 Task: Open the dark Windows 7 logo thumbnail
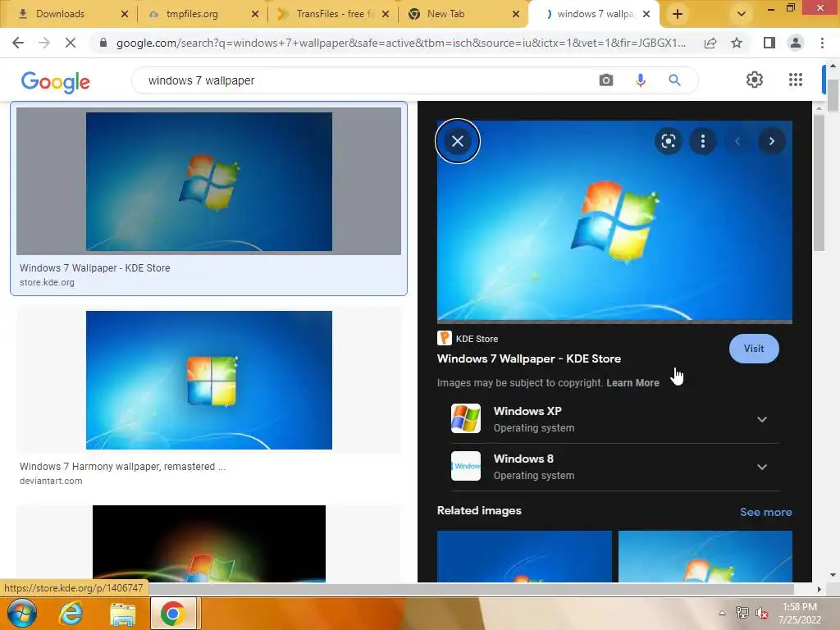pyautogui.click(x=209, y=544)
